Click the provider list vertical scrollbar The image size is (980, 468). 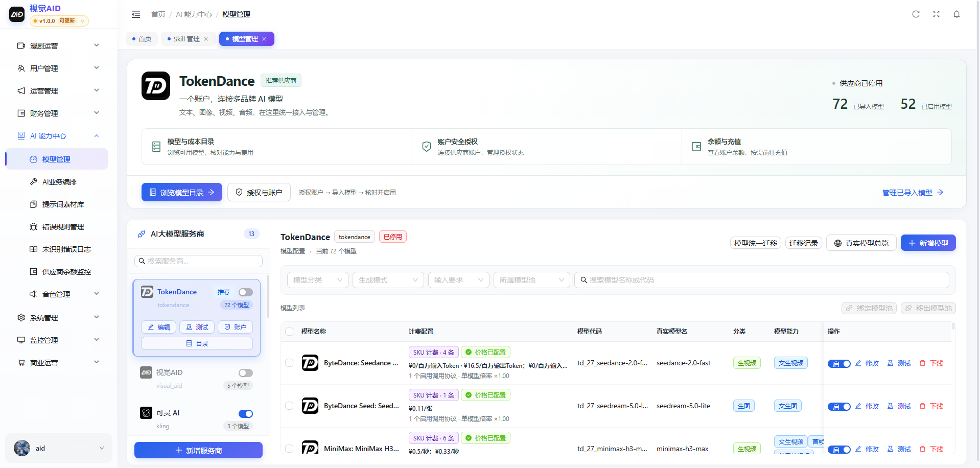point(267,296)
